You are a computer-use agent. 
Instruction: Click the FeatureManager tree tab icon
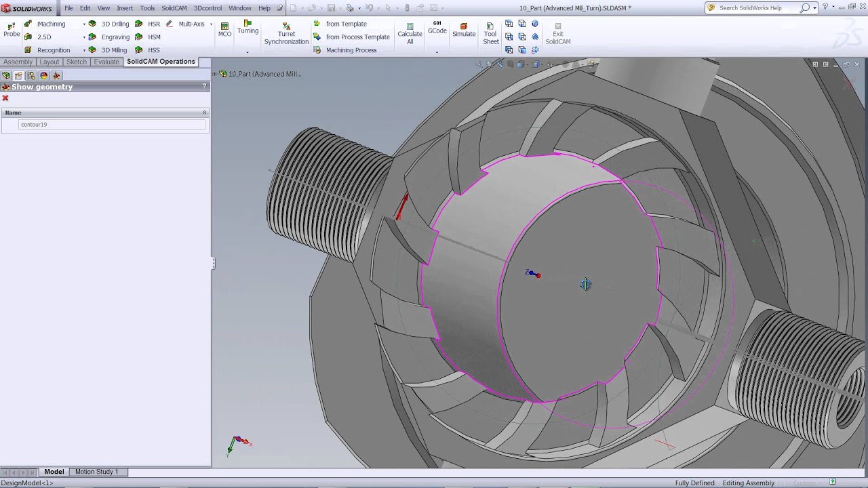point(6,76)
